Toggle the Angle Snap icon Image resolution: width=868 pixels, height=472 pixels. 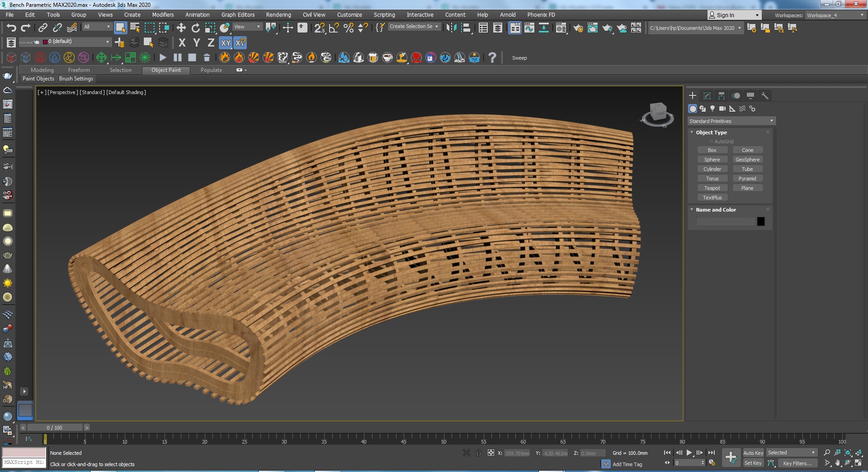pyautogui.click(x=334, y=28)
